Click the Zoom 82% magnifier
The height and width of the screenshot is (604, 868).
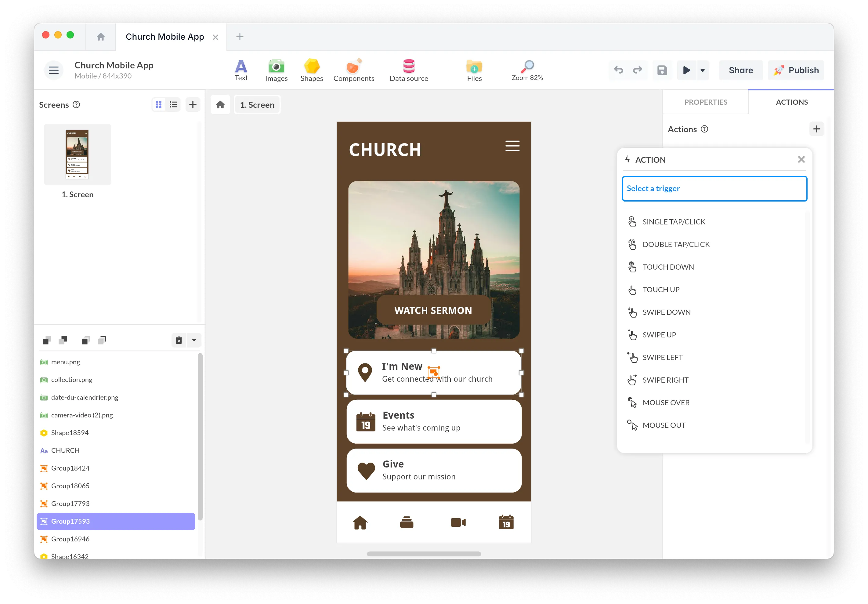pyautogui.click(x=527, y=70)
